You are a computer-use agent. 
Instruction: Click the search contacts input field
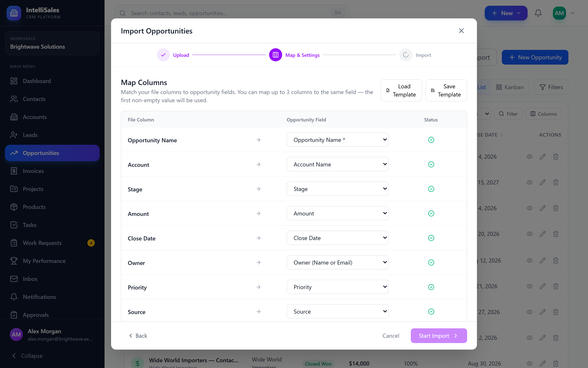232,13
